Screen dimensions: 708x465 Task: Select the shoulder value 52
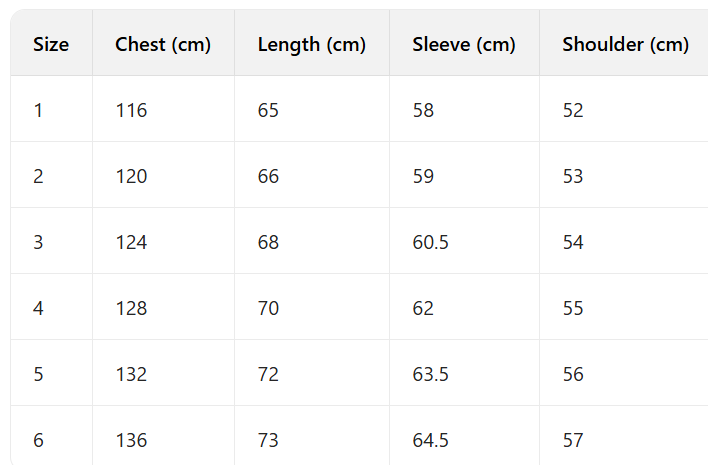(573, 110)
